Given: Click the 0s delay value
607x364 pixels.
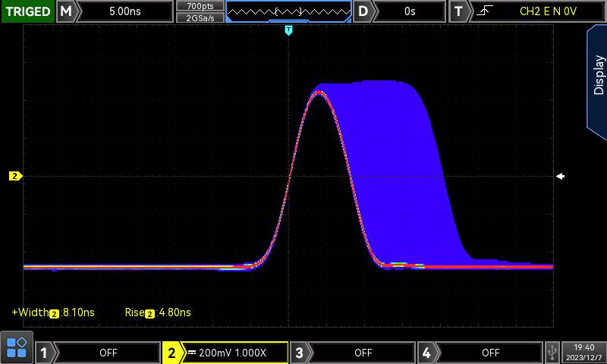Looking at the screenshot, I should click(x=410, y=11).
